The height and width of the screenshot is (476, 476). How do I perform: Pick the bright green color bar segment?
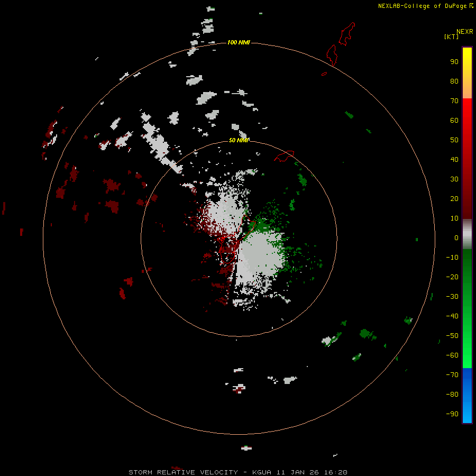[x=467, y=309]
